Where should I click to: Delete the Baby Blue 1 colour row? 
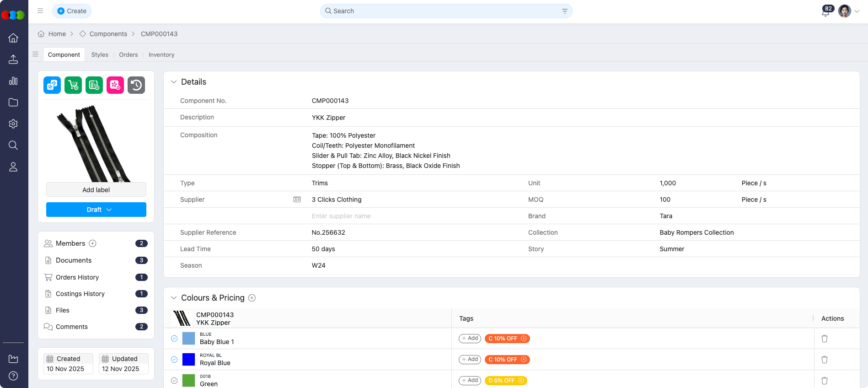(x=824, y=339)
